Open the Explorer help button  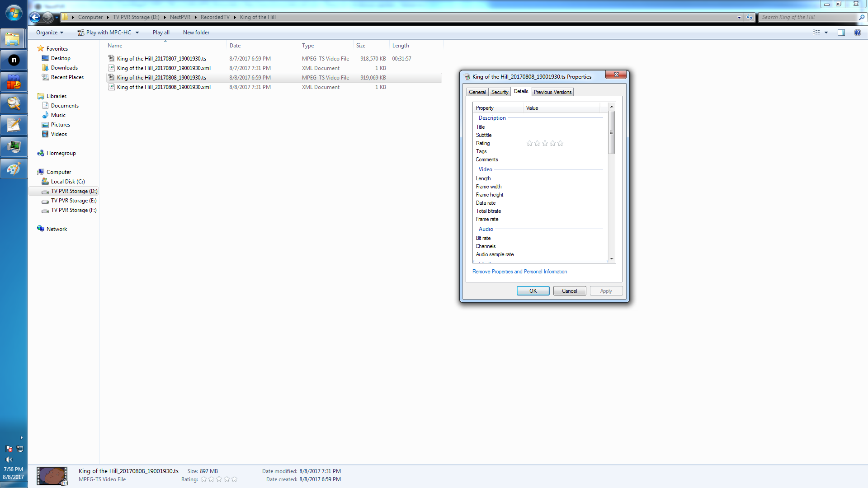[857, 33]
